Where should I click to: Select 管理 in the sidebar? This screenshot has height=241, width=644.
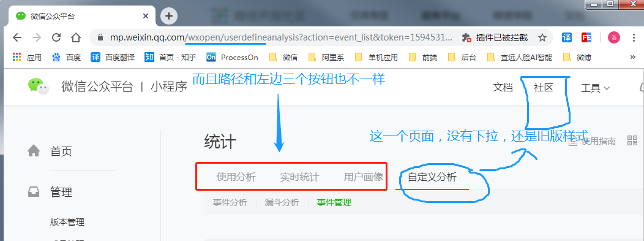61,192
